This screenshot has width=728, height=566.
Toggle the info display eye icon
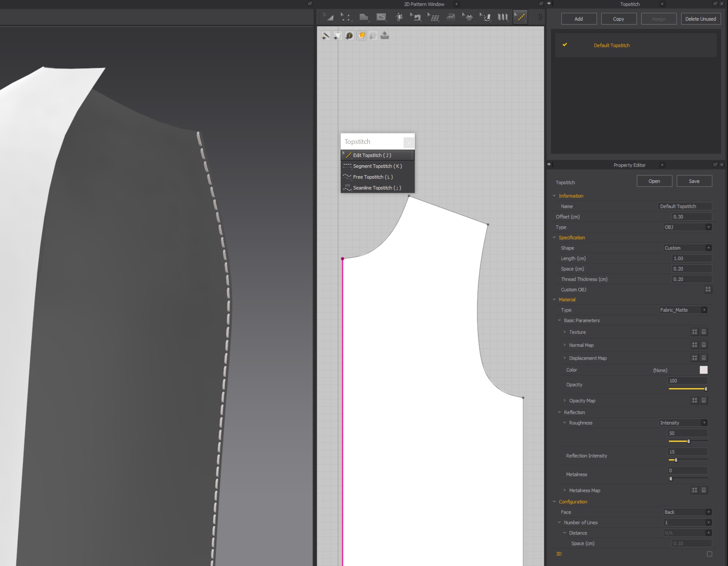(x=349, y=35)
